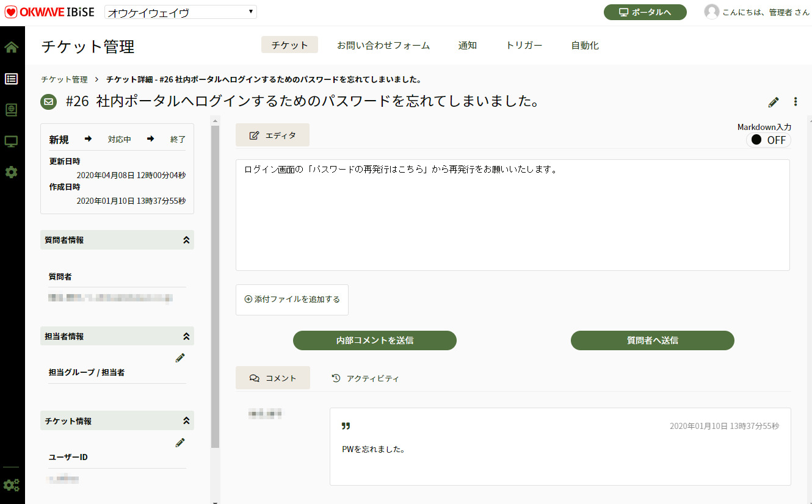This screenshot has height=504, width=812.
Task: Switch to the 通知 tab
Action: 467,45
